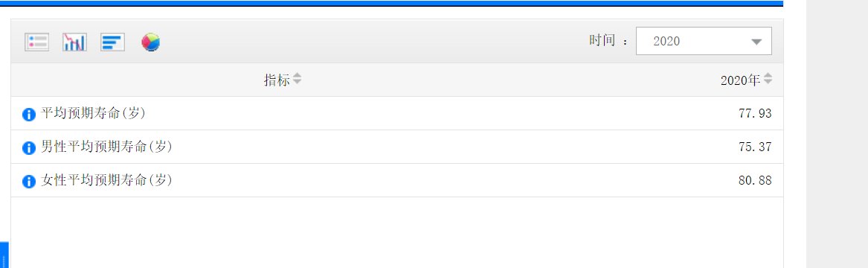
Task: Click the gray arrow in the 时间 box
Action: pyautogui.click(x=756, y=42)
